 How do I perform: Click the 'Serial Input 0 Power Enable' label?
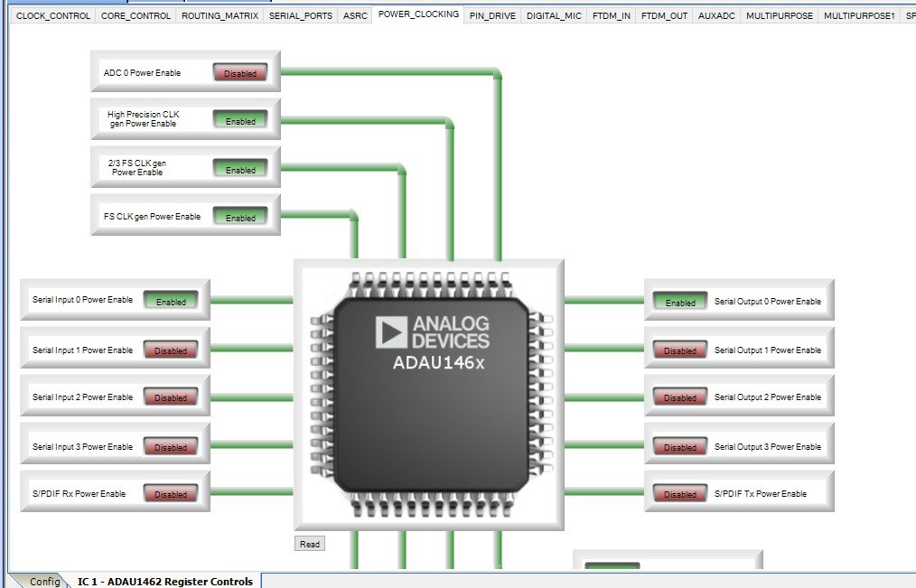click(x=82, y=300)
